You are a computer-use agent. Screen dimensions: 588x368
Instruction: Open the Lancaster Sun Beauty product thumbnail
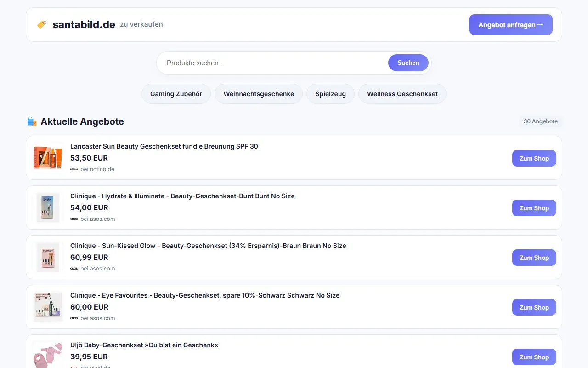(x=48, y=158)
